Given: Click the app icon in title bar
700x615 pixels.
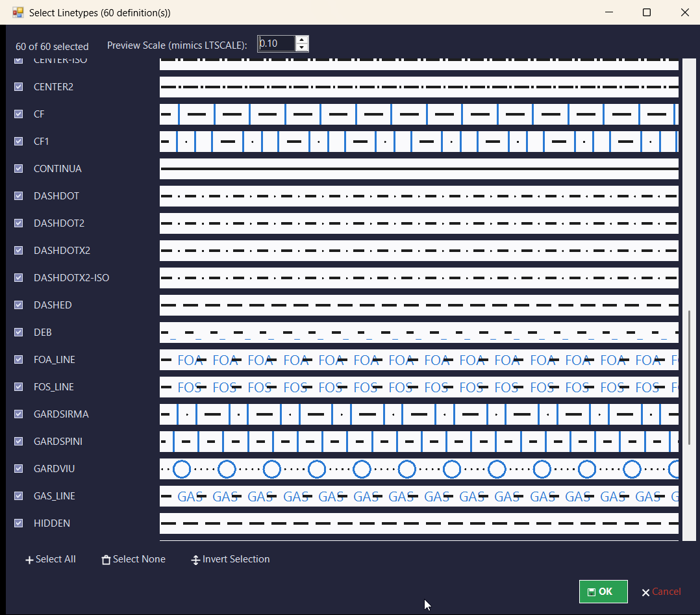Looking at the screenshot, I should click(x=18, y=12).
